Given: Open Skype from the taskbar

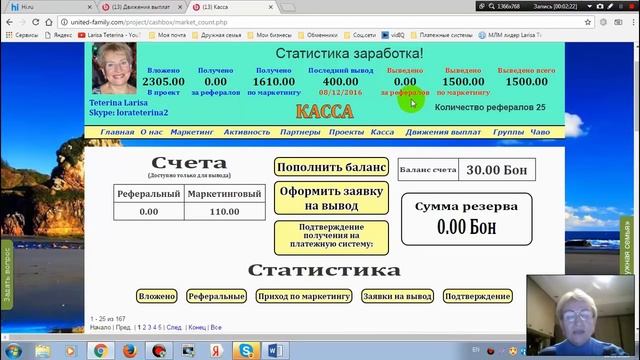Looking at the screenshot, I should tap(246, 351).
